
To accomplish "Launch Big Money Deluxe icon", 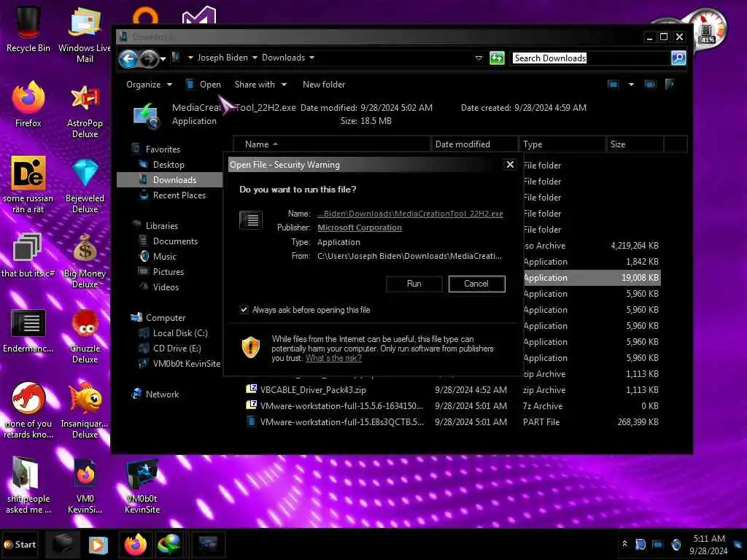I will tap(85, 261).
